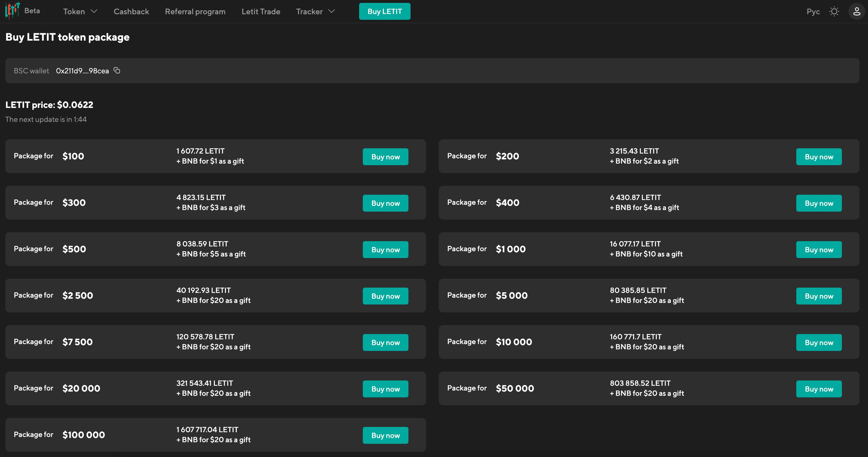Open Letit Trade link
The height and width of the screenshot is (457, 868).
coord(261,11)
